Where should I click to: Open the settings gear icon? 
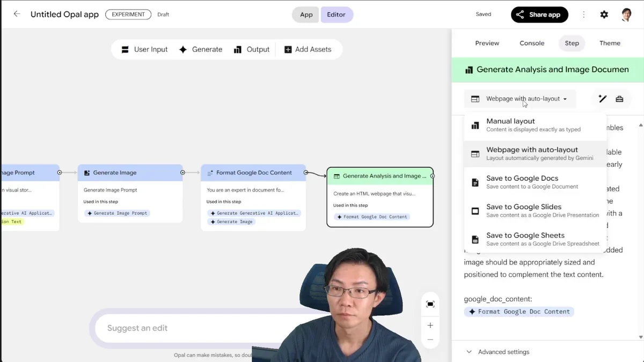[x=604, y=14]
